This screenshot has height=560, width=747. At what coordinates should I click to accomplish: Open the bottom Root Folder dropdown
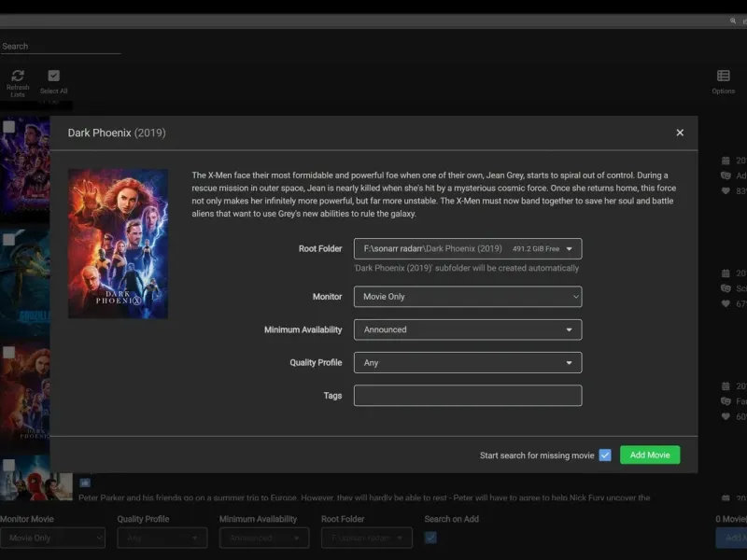coord(366,538)
